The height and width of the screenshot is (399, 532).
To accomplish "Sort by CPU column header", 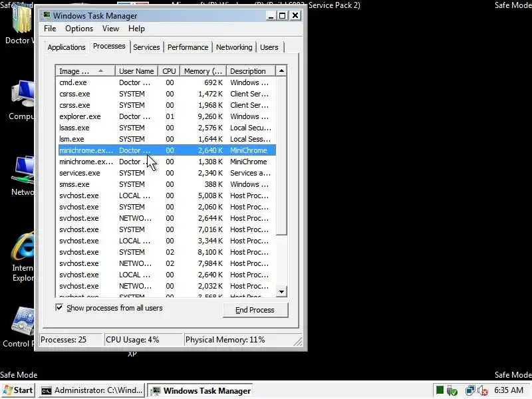I will coord(169,71).
